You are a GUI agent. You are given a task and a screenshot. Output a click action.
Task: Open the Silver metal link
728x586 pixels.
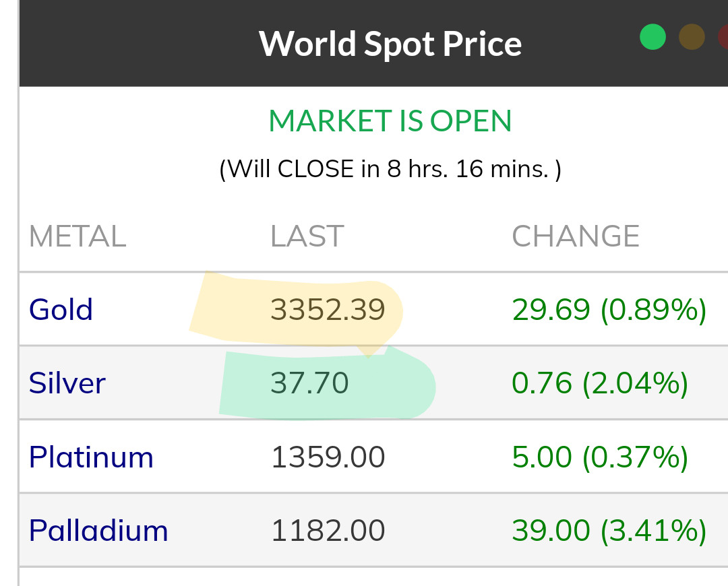tap(67, 383)
